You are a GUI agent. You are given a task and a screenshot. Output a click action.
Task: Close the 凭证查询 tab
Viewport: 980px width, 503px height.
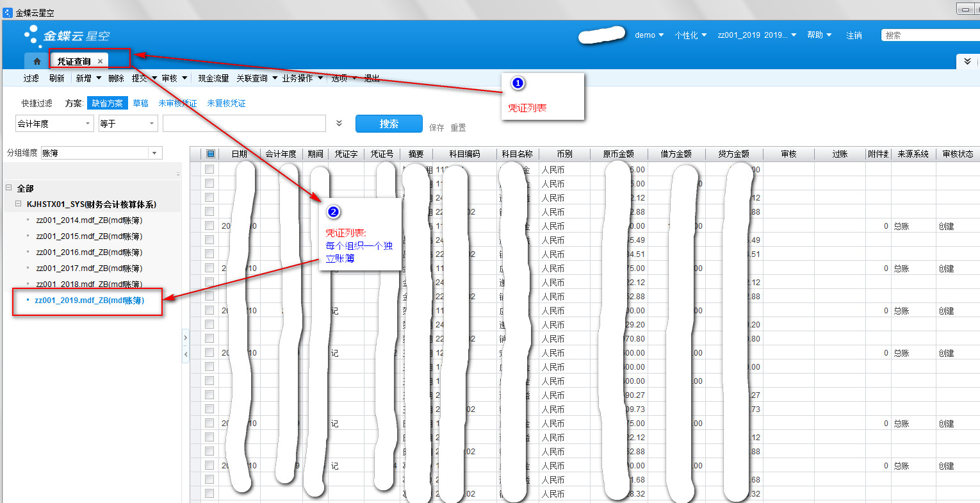100,62
